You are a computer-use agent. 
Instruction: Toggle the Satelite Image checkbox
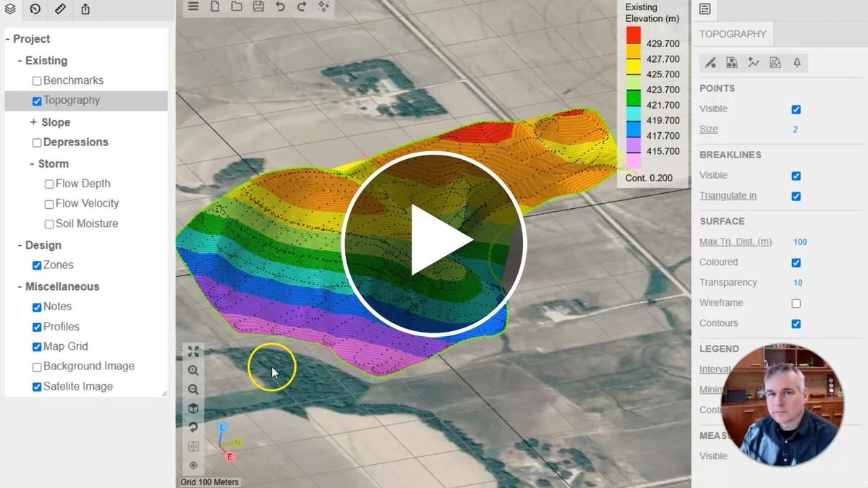pyautogui.click(x=37, y=388)
